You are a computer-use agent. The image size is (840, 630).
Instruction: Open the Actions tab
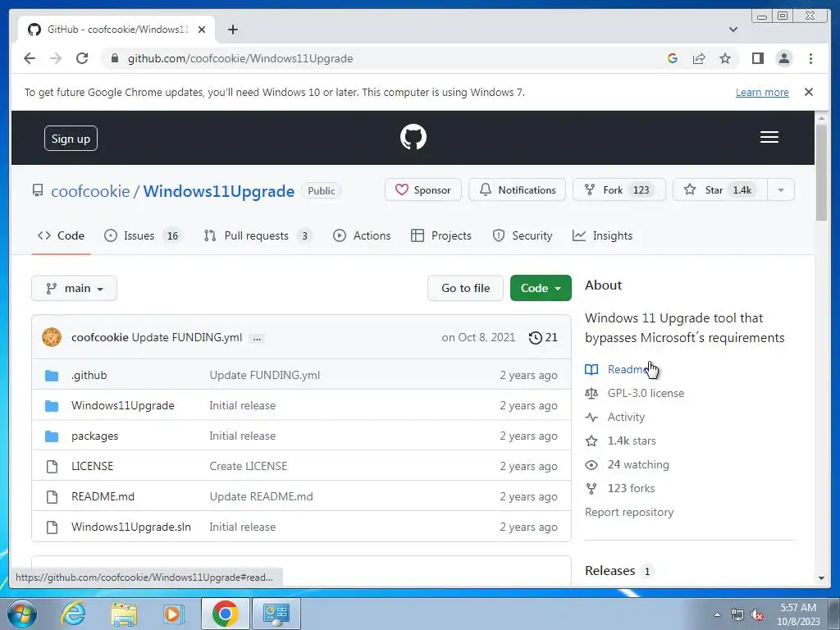pyautogui.click(x=362, y=235)
